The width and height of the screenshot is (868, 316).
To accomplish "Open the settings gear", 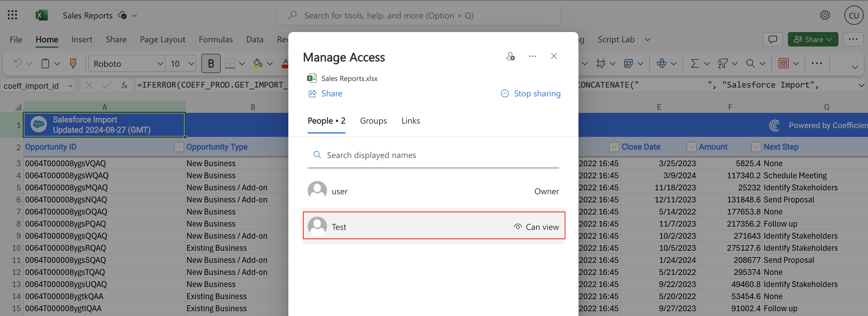I will pos(825,15).
